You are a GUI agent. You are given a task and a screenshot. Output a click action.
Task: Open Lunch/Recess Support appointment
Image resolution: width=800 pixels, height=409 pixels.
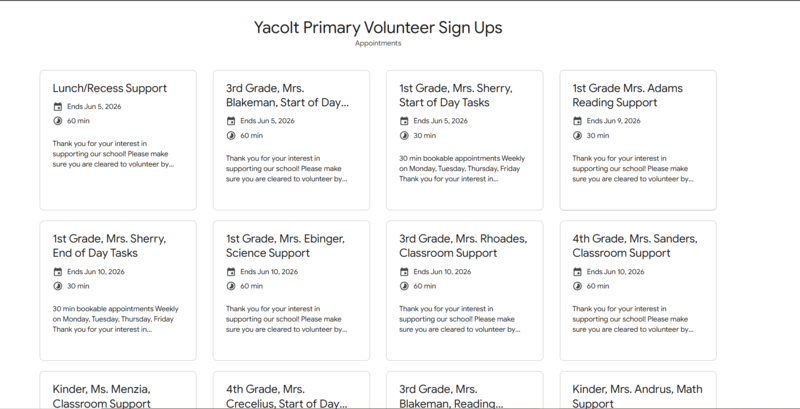pos(110,88)
